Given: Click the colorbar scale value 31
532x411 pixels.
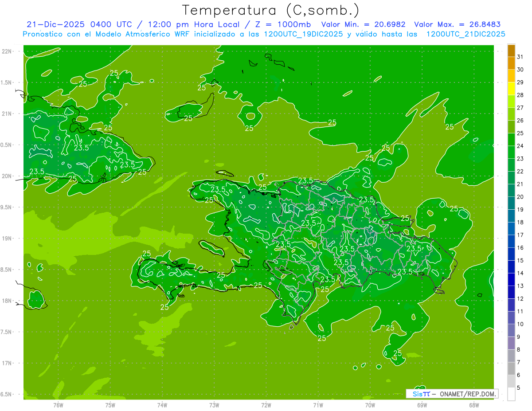Looking at the screenshot, I should click(520, 57).
